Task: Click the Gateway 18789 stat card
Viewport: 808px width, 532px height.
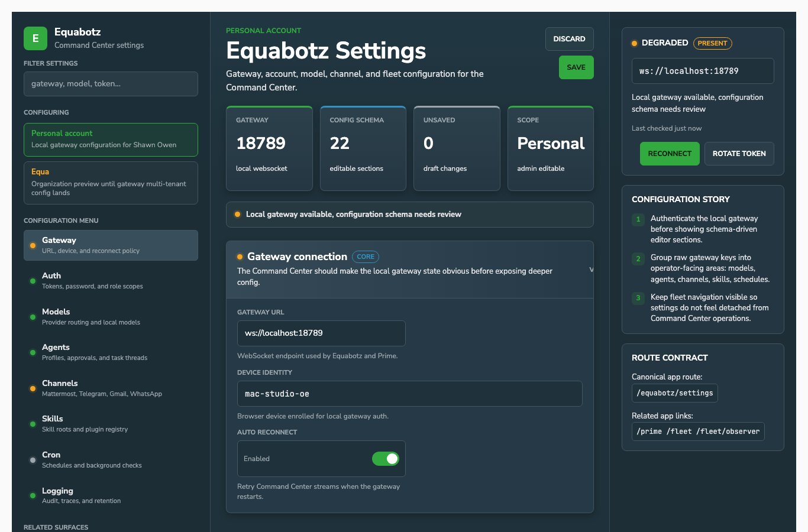Action: [269, 148]
